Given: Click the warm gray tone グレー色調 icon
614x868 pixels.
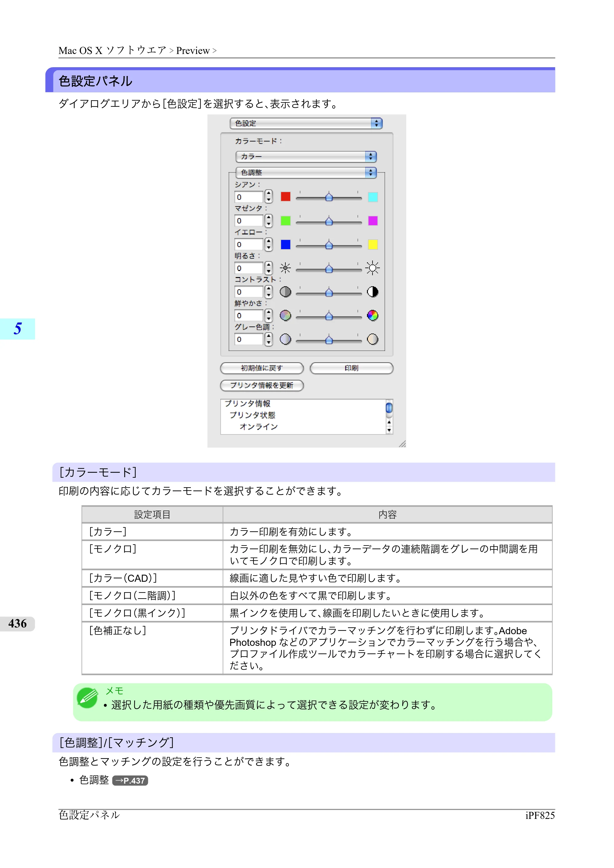Looking at the screenshot, I should coord(373,339).
